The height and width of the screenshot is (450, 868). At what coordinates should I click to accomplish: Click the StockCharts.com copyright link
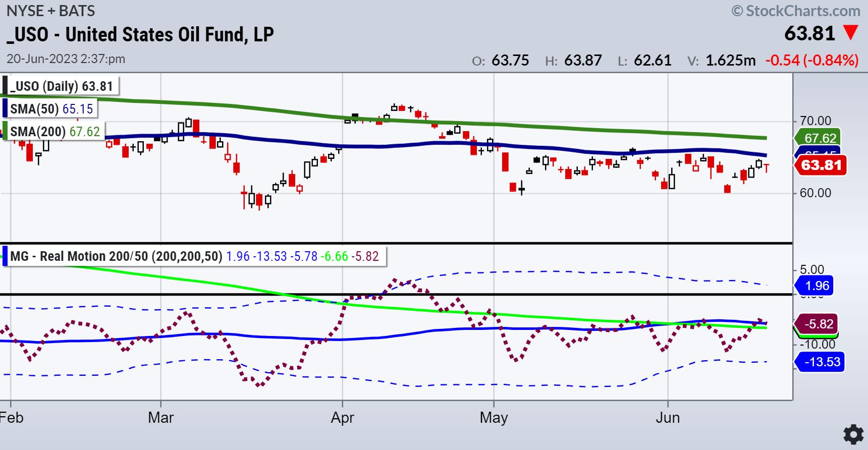coord(796,11)
